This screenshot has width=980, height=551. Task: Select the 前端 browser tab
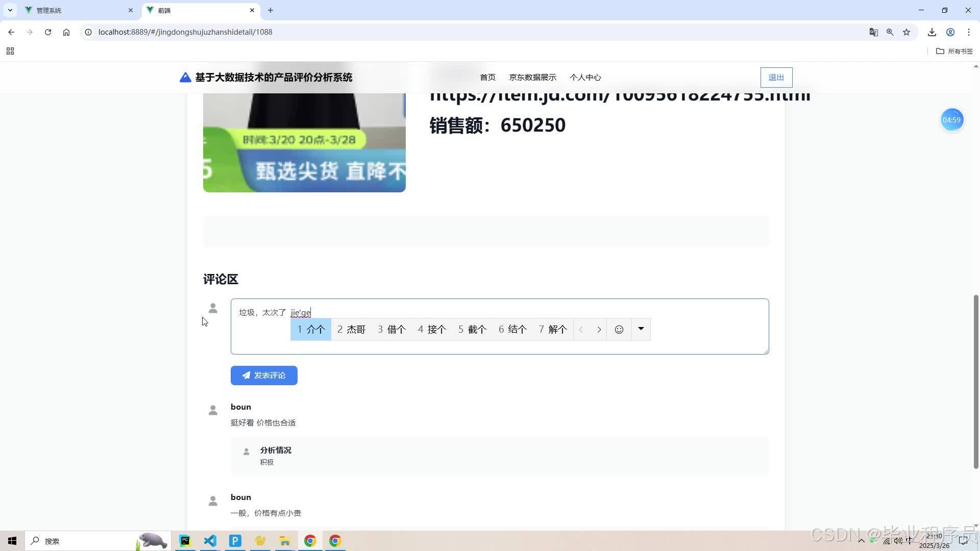tap(200, 10)
